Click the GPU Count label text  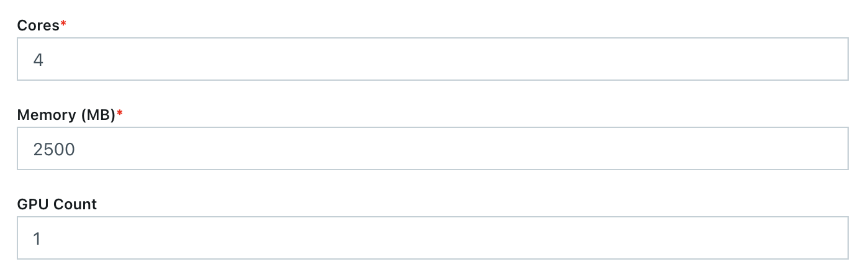[57, 204]
